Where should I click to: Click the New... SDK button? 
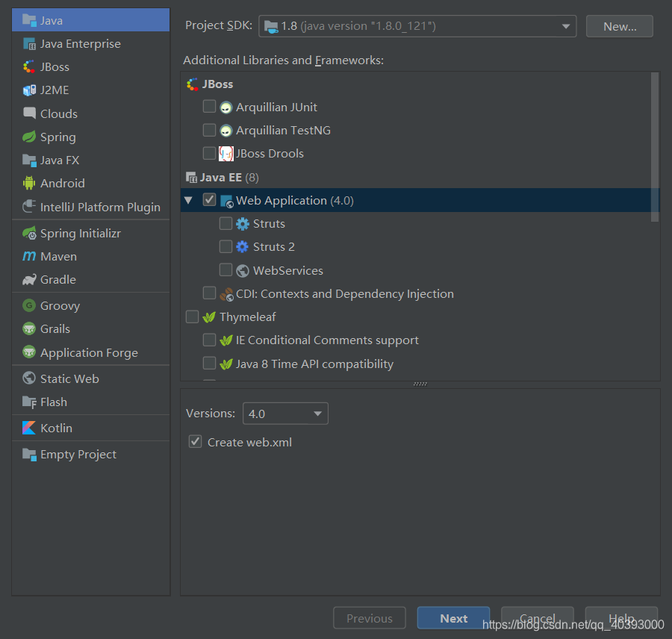619,26
